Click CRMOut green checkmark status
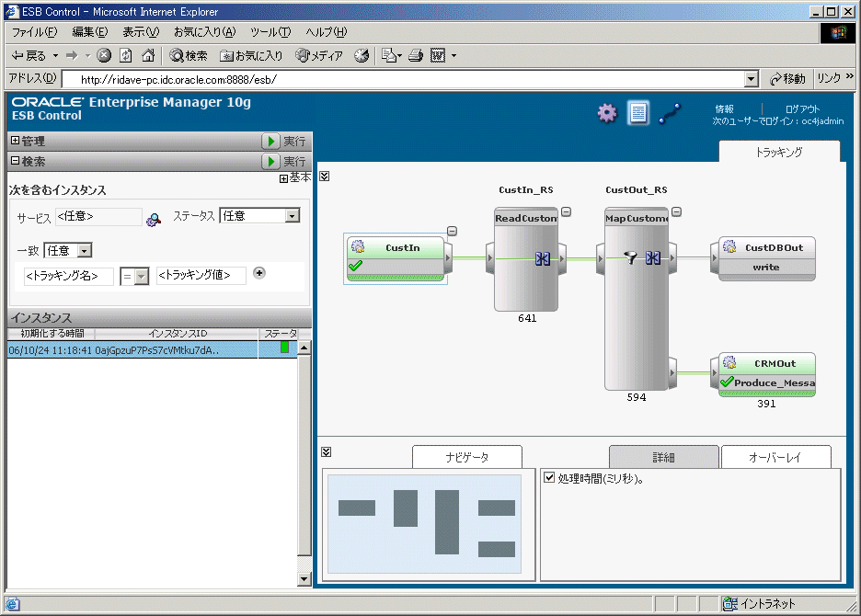Image resolution: width=861 pixels, height=616 pixels. tap(727, 382)
